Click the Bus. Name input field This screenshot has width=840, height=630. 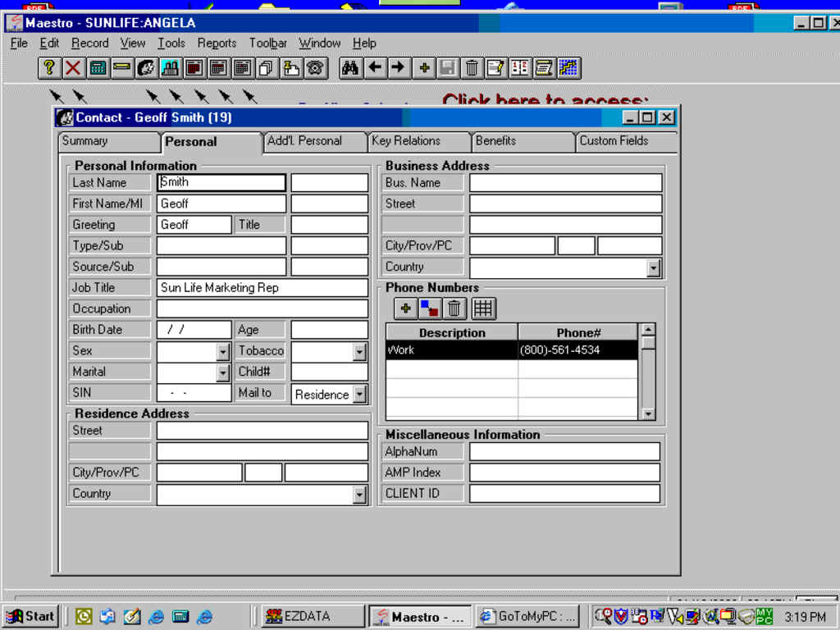(566, 183)
